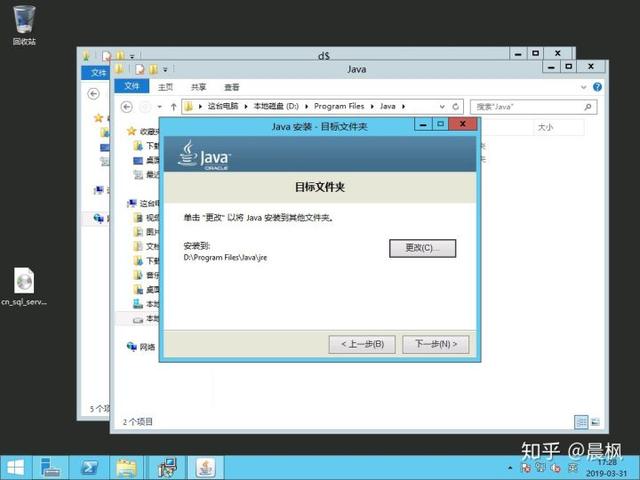The image size is (640, 480).
Task: Click the taskbar clock showing 2019-03-31
Action: point(607,468)
